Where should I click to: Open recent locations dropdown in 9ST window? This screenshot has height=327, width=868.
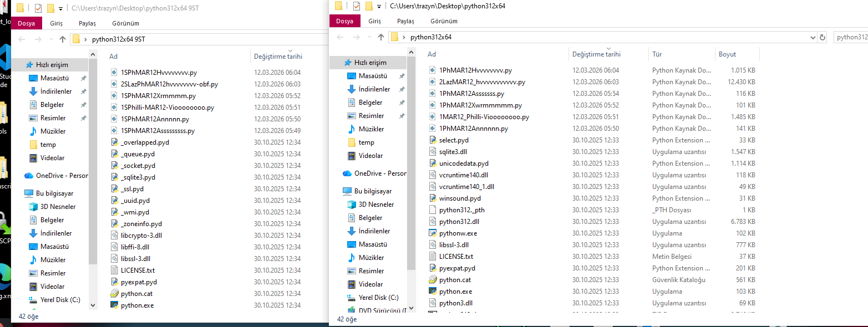(50, 39)
